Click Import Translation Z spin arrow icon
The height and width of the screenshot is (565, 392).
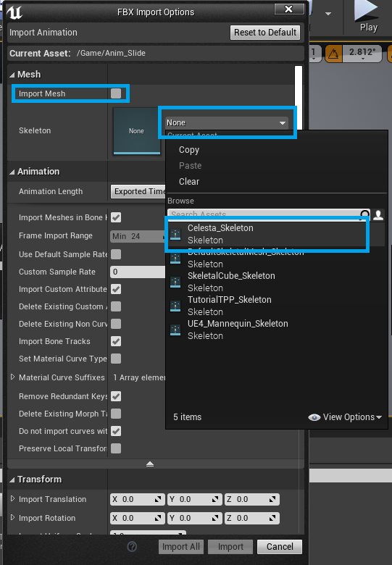click(272, 499)
